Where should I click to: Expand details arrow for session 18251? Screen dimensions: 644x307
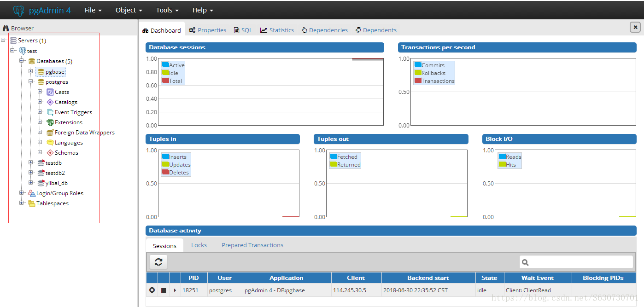(175, 290)
